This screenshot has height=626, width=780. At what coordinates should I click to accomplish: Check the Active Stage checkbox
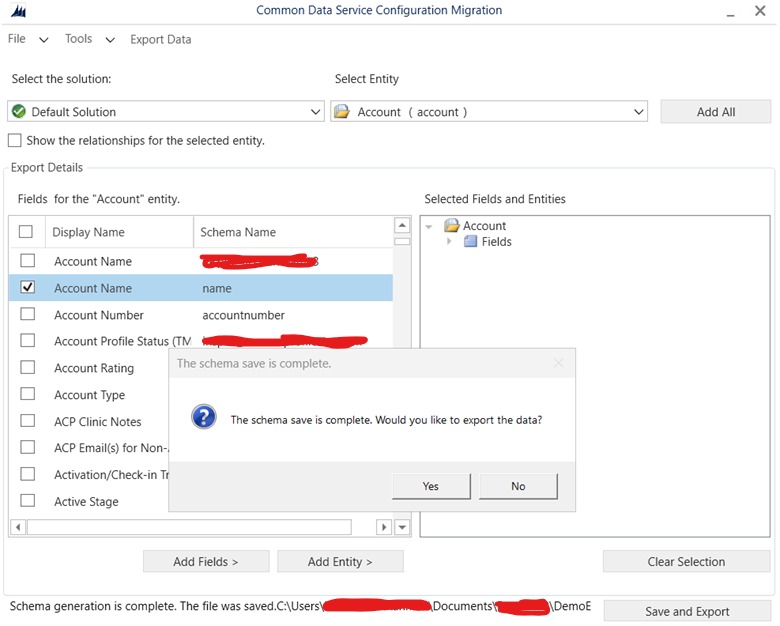28,500
